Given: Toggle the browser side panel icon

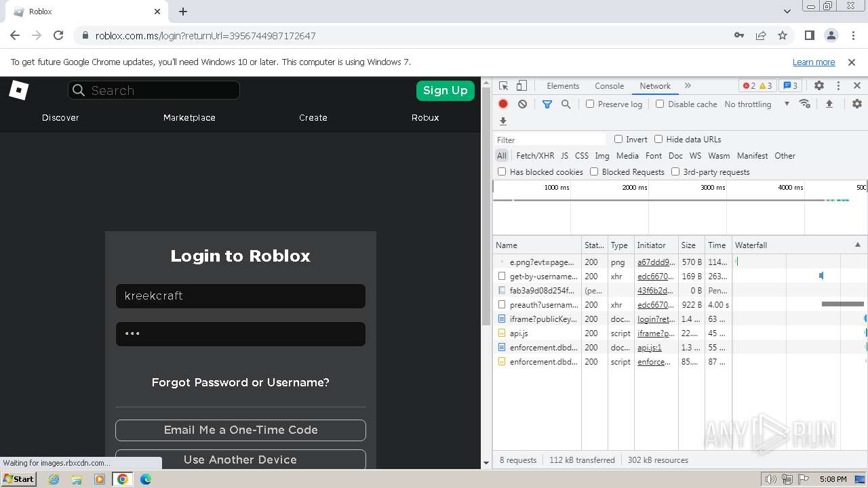Looking at the screenshot, I should (809, 35).
